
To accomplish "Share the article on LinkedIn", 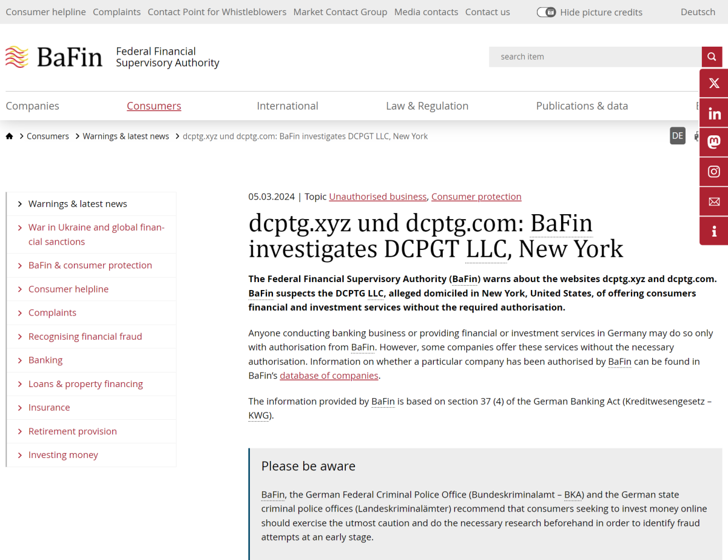I will pyautogui.click(x=713, y=112).
